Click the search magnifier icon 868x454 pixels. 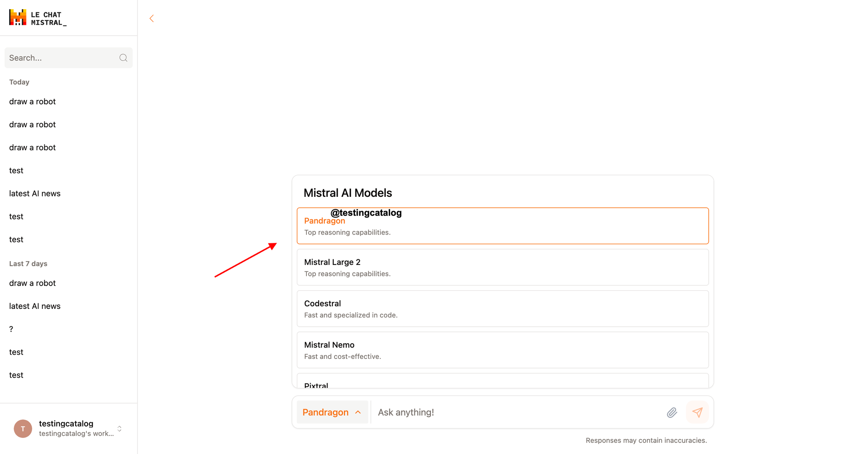[123, 58]
